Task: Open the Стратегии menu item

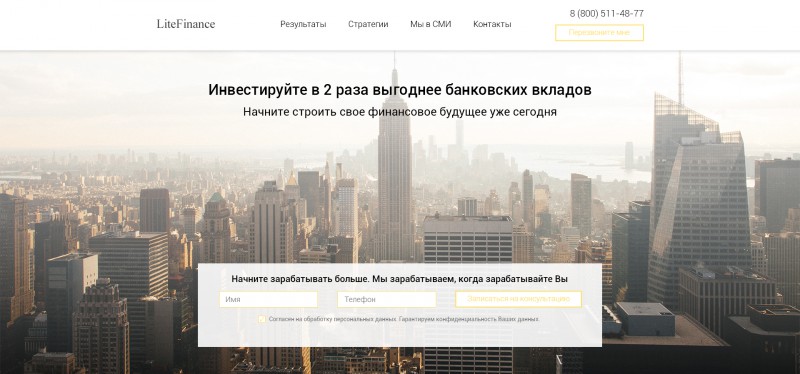Action: [368, 24]
